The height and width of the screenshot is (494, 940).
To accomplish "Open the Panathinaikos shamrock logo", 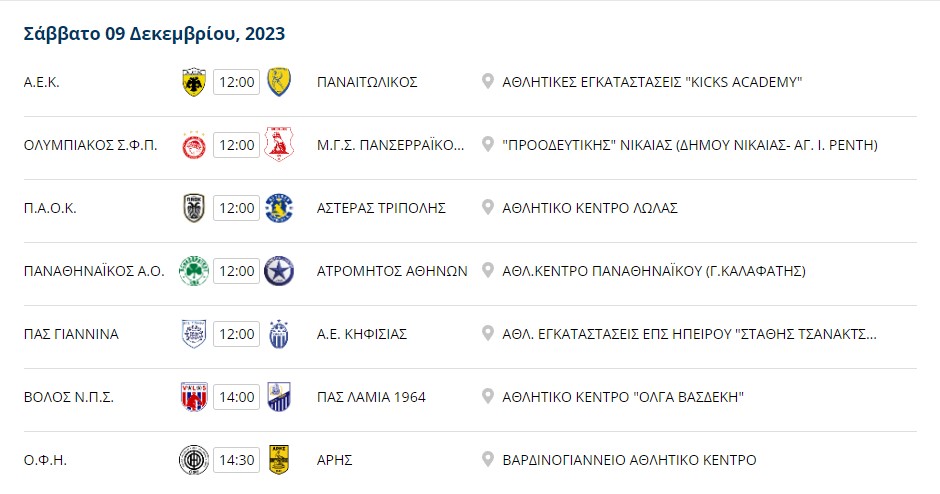I will point(194,271).
